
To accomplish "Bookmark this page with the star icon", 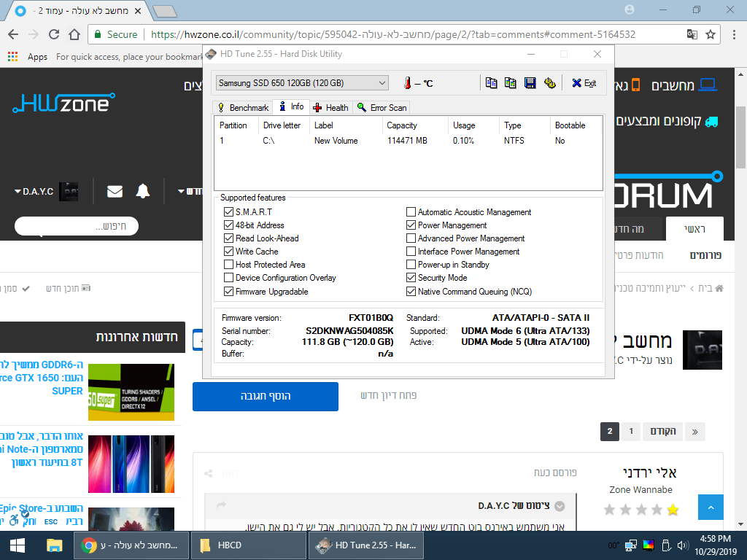I will [711, 34].
